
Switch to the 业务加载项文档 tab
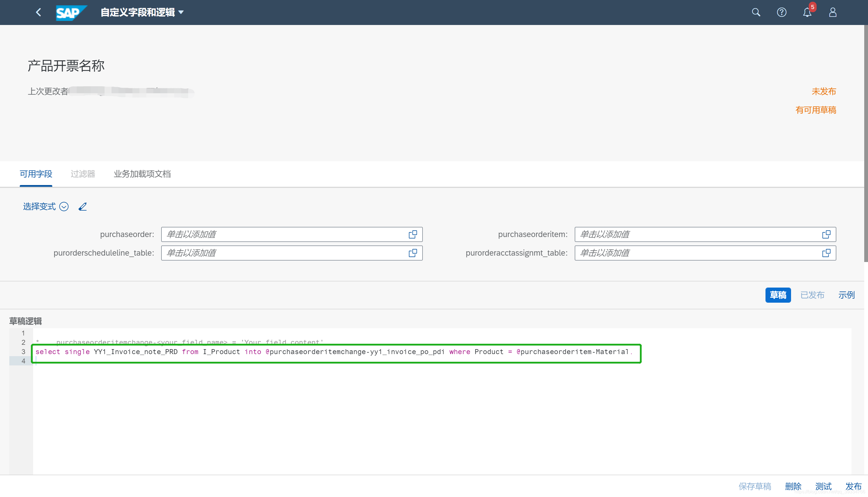click(142, 174)
